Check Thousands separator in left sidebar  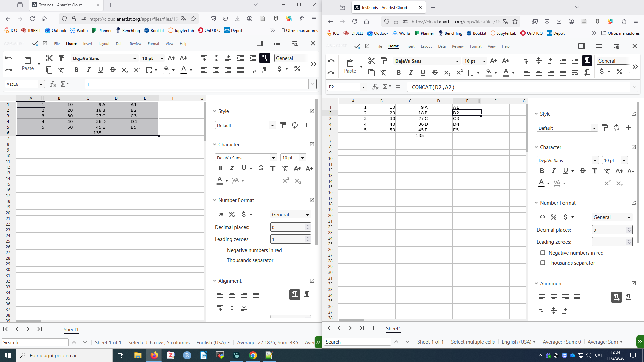pos(221,260)
